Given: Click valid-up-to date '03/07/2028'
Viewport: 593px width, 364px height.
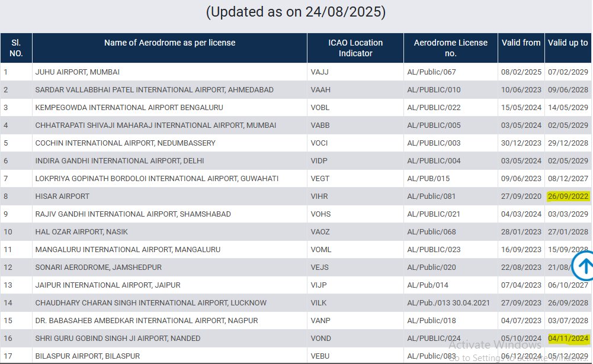Looking at the screenshot, I should click(568, 321).
